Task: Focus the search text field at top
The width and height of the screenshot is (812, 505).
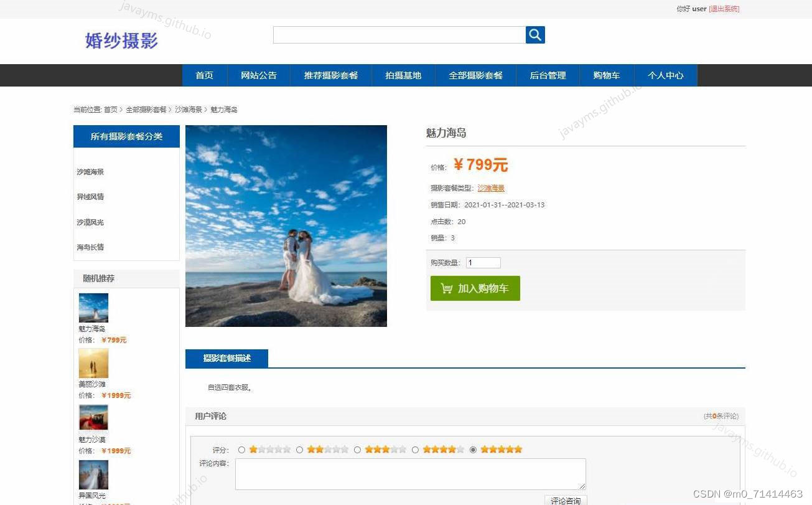Action: coord(399,35)
